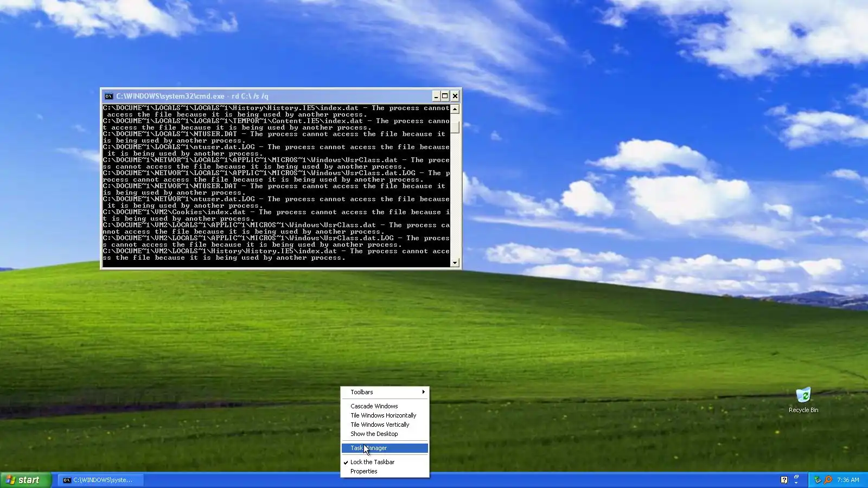This screenshot has height=488, width=868.
Task: Click the cmd vertical scrollbar thumb
Action: tap(455, 127)
